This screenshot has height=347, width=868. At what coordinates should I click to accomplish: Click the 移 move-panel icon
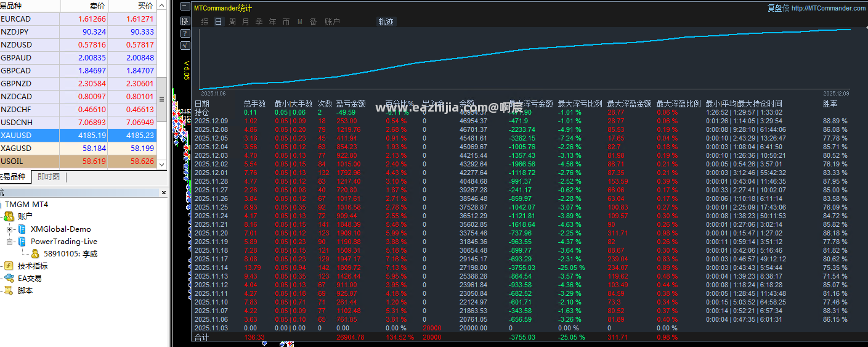[185, 20]
